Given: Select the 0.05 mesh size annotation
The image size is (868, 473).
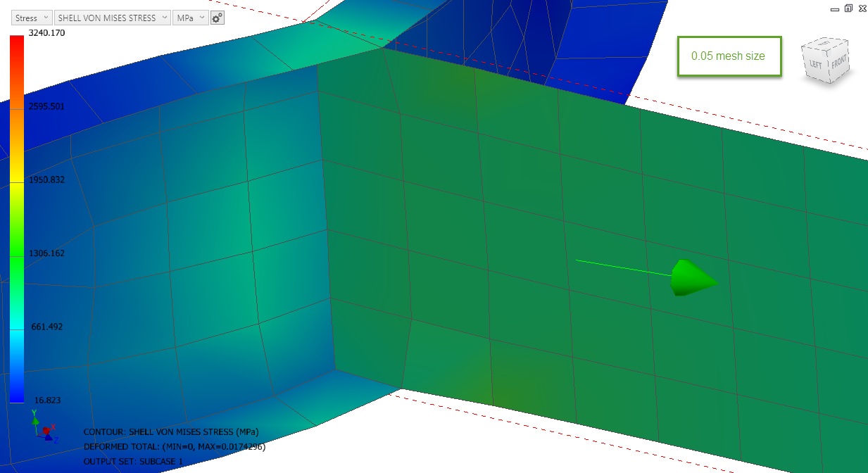Looking at the screenshot, I should click(x=729, y=56).
